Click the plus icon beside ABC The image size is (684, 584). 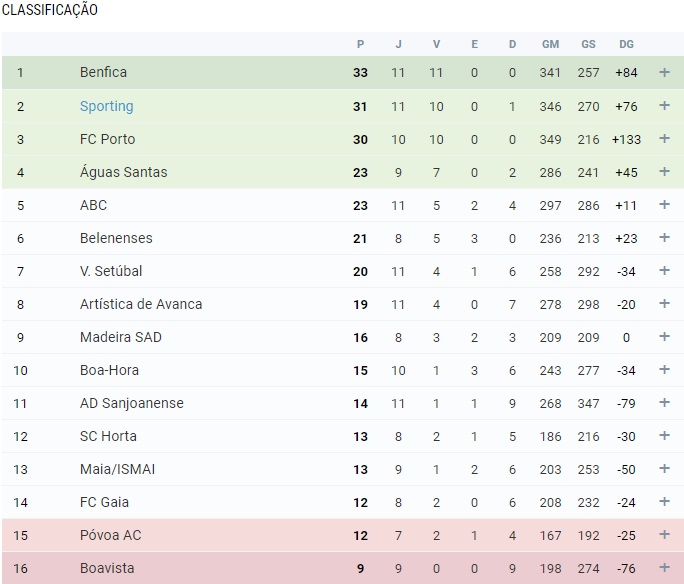pos(664,205)
